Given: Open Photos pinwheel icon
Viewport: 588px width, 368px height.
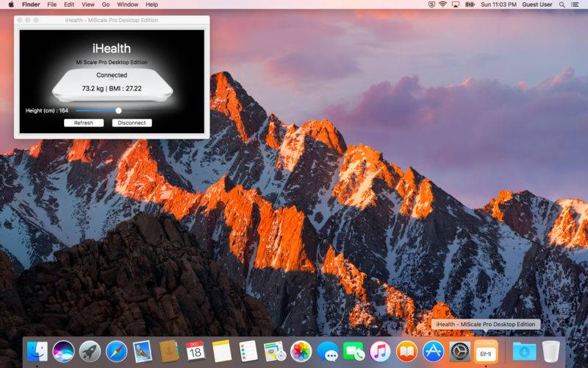Looking at the screenshot, I should coord(301,352).
